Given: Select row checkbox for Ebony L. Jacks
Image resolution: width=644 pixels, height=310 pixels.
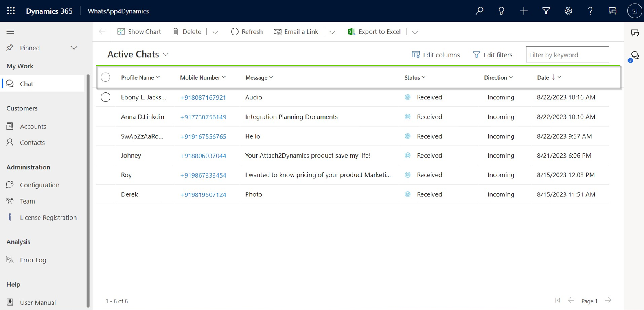Looking at the screenshot, I should 105,97.
